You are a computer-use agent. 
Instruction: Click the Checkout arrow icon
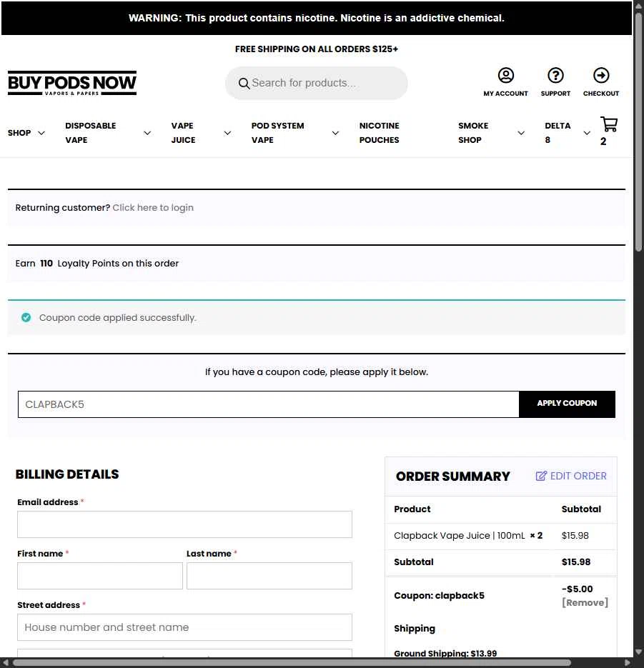click(x=601, y=76)
